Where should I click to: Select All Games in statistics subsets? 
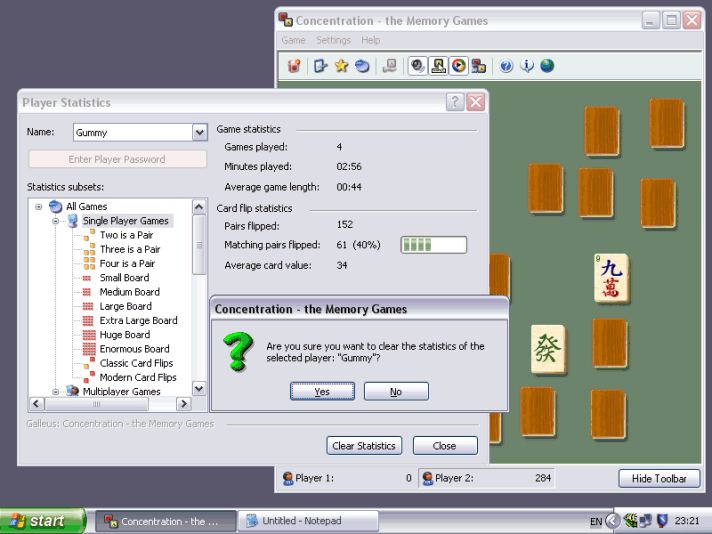tap(87, 207)
